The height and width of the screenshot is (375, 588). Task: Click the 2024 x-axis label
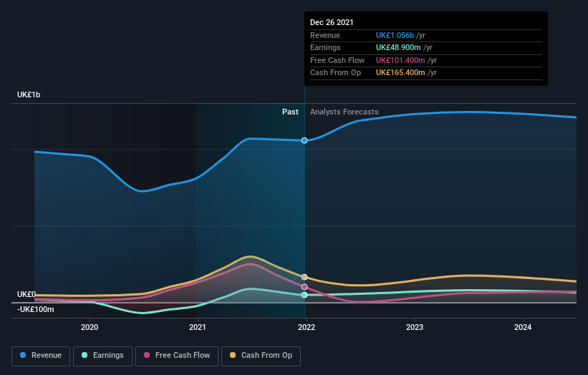(523, 327)
